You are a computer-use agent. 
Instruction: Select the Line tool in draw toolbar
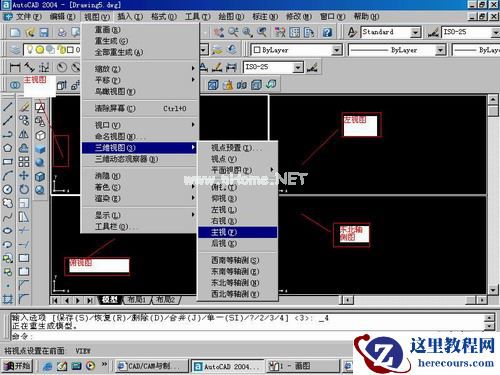click(8, 107)
